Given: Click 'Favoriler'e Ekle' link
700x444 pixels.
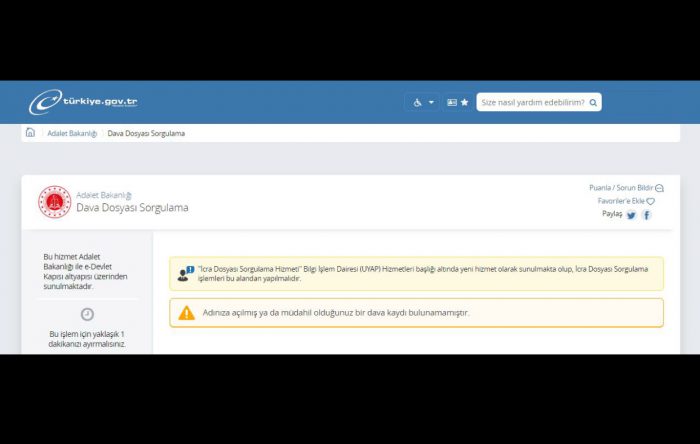Looking at the screenshot, I should 621,201.
